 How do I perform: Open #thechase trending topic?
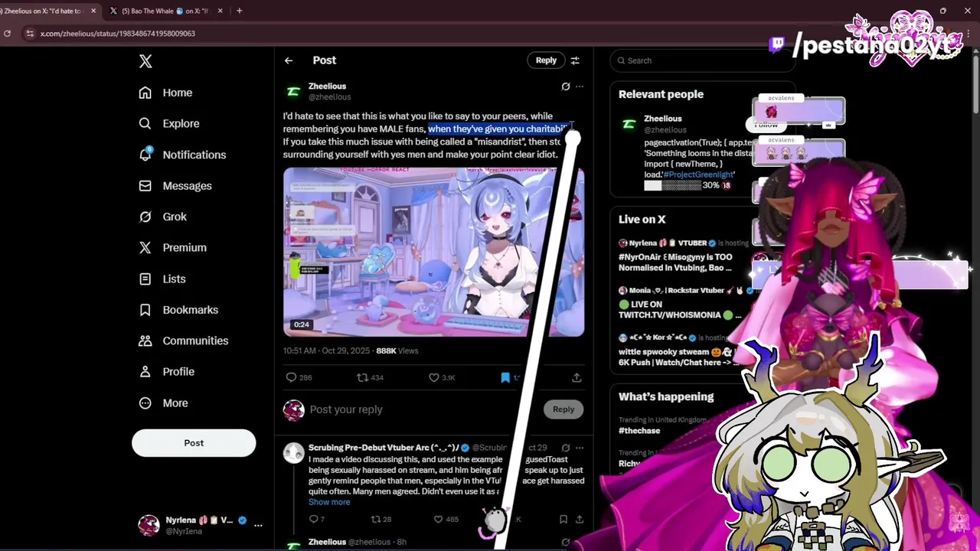click(639, 431)
